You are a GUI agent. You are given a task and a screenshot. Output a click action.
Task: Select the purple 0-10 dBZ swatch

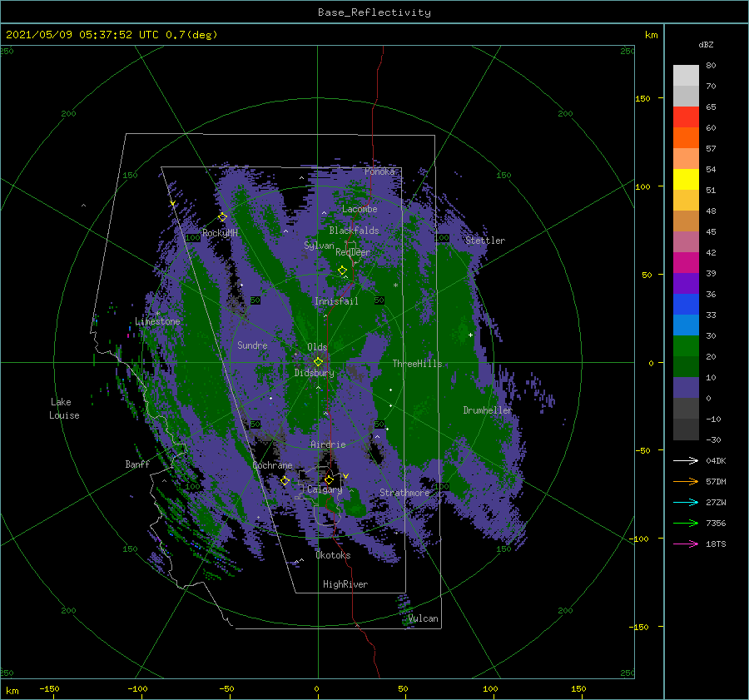[x=686, y=388]
